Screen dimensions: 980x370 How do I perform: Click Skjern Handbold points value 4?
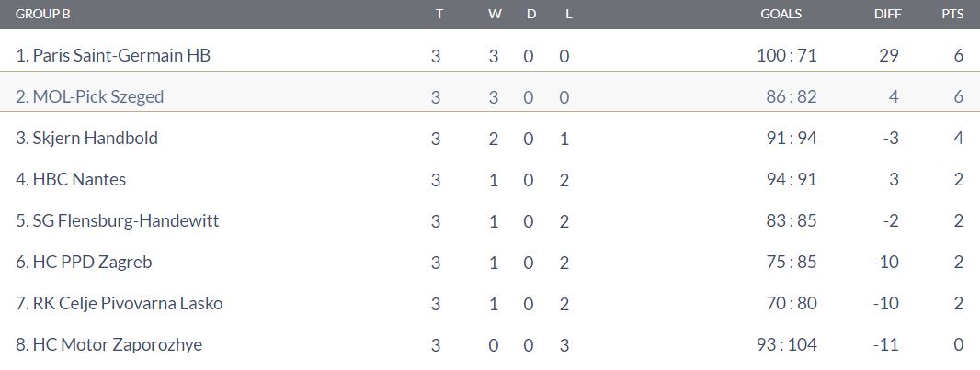click(959, 138)
